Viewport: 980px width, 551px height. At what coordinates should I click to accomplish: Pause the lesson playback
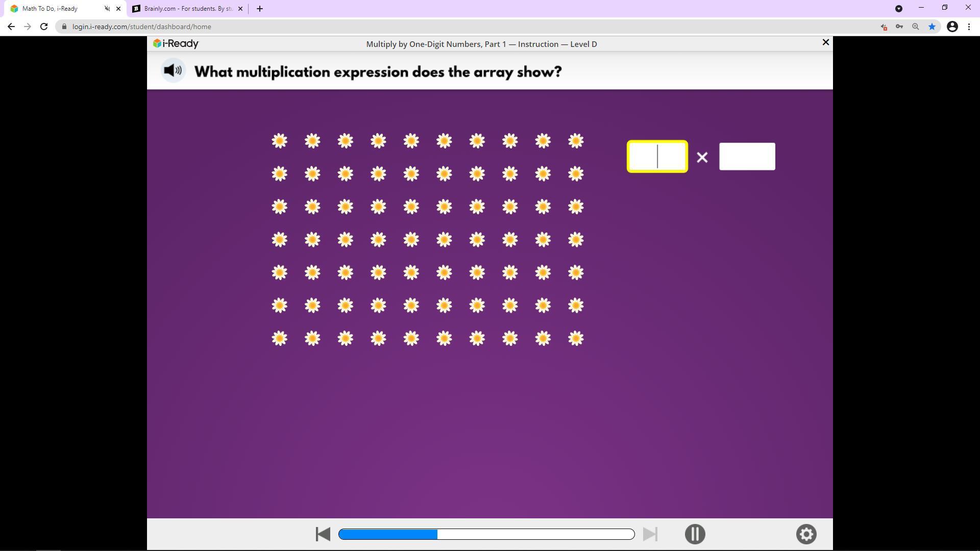point(695,534)
